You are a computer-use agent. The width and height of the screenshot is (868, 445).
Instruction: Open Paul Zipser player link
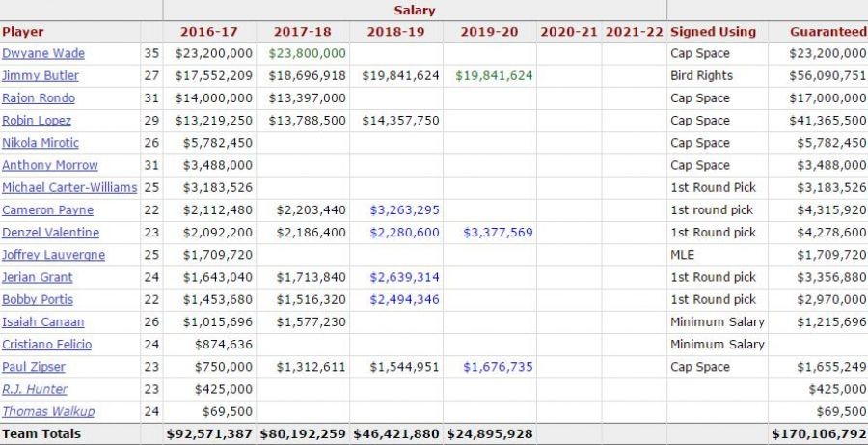(32, 367)
